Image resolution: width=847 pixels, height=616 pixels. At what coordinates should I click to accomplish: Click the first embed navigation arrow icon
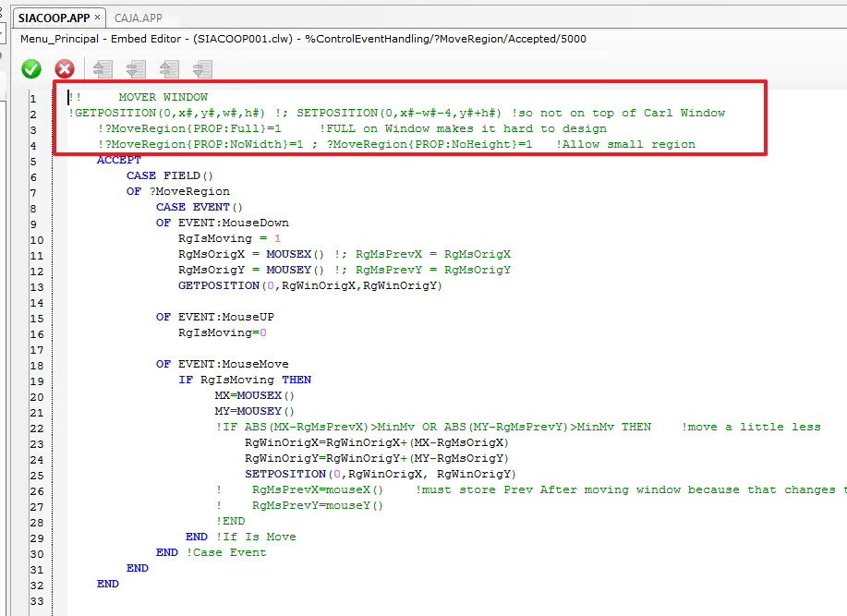pos(103,69)
